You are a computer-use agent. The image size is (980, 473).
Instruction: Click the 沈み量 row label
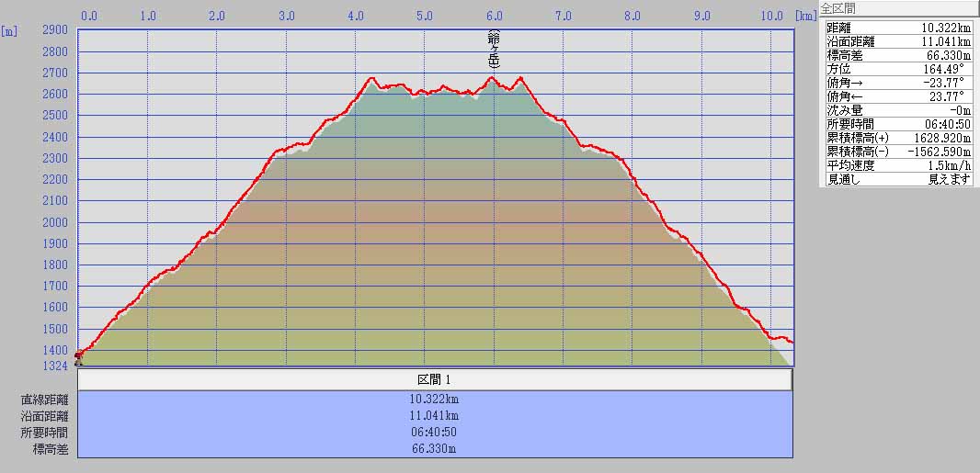tap(844, 110)
